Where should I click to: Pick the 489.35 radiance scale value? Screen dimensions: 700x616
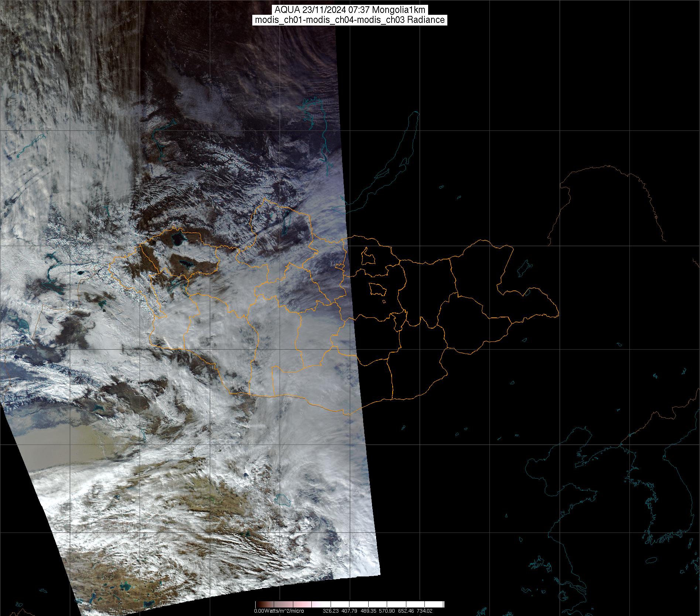pos(368,611)
